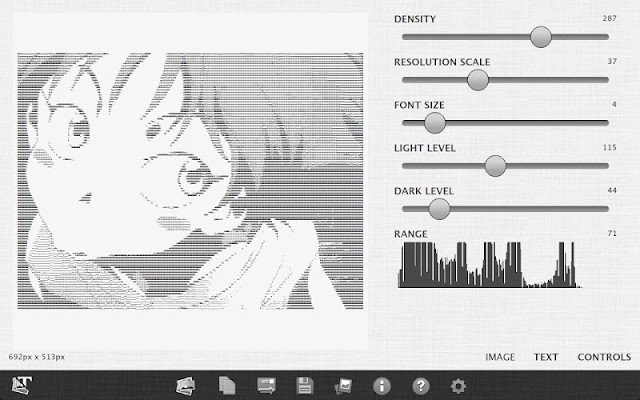Click the ASCII art image preview
This screenshot has height=400, width=640.
pyautogui.click(x=190, y=181)
